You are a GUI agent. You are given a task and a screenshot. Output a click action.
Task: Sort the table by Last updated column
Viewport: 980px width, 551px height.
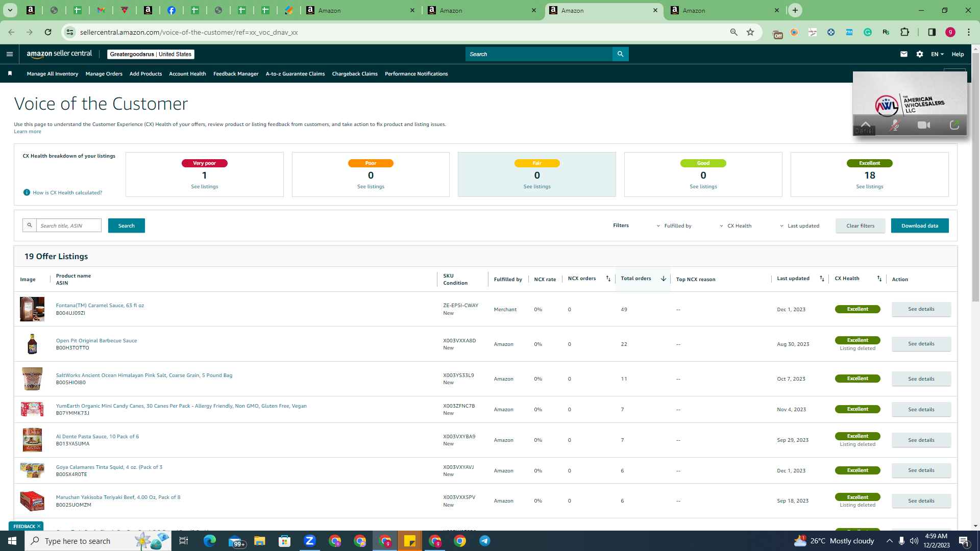pyautogui.click(x=822, y=279)
